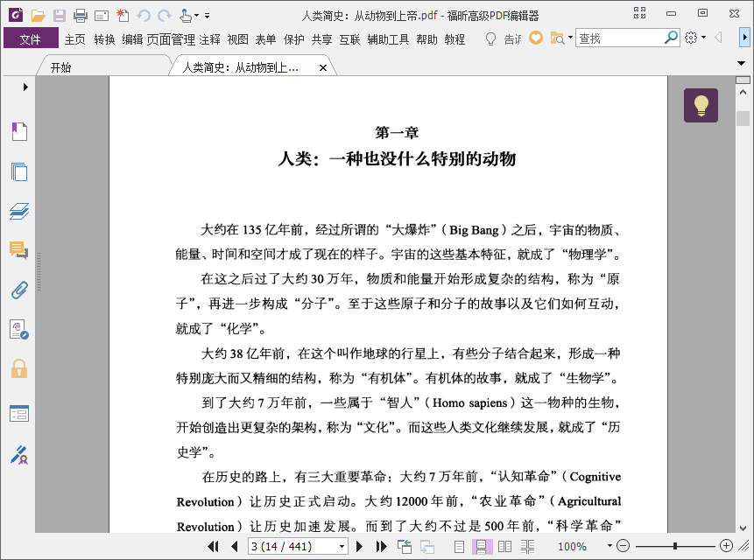Print the document with the printer icon
The width and height of the screenshot is (754, 560).
click(x=81, y=16)
